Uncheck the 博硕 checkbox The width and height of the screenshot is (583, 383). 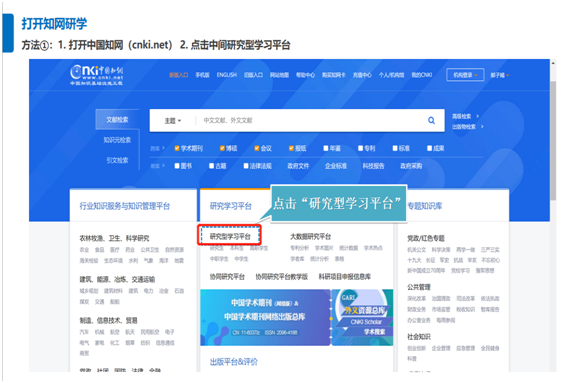[222, 148]
